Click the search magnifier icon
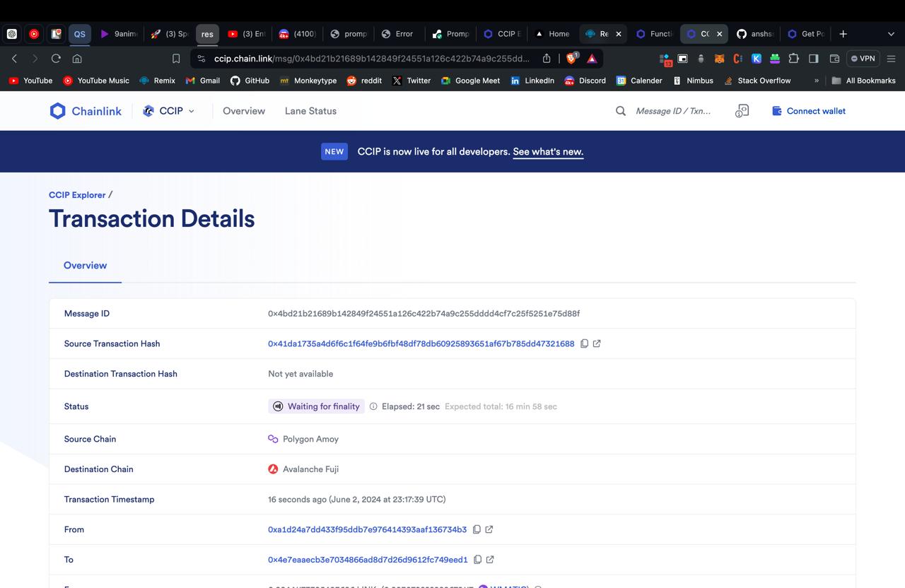905x588 pixels. point(621,111)
